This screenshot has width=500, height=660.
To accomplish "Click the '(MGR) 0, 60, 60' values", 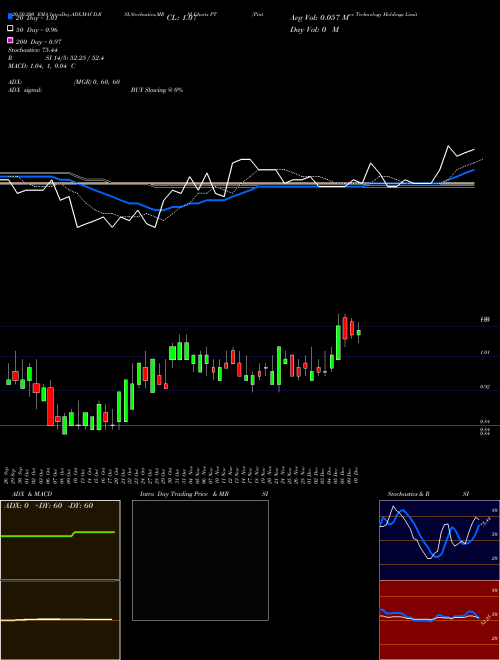I will tap(97, 82).
